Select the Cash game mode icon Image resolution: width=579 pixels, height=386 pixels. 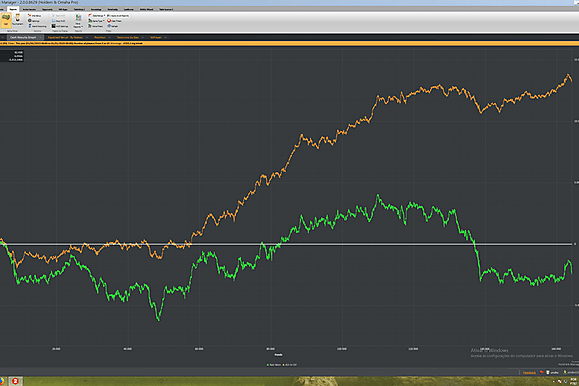pos(6,20)
